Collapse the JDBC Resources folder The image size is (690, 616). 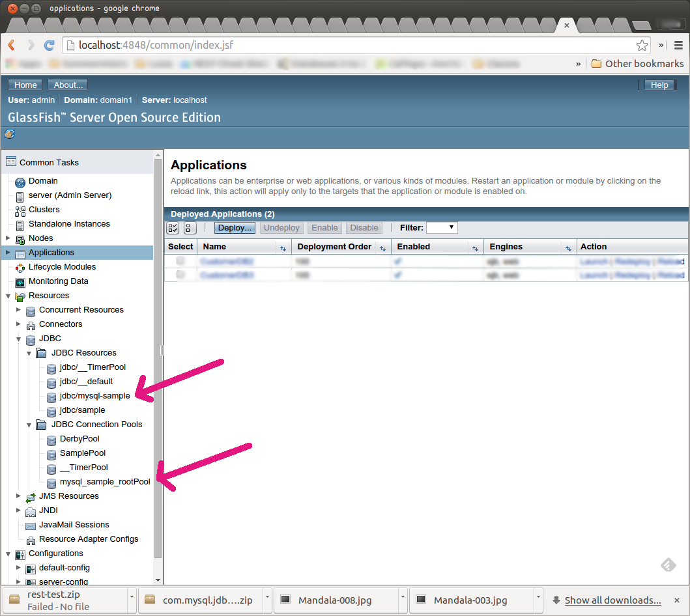(29, 353)
